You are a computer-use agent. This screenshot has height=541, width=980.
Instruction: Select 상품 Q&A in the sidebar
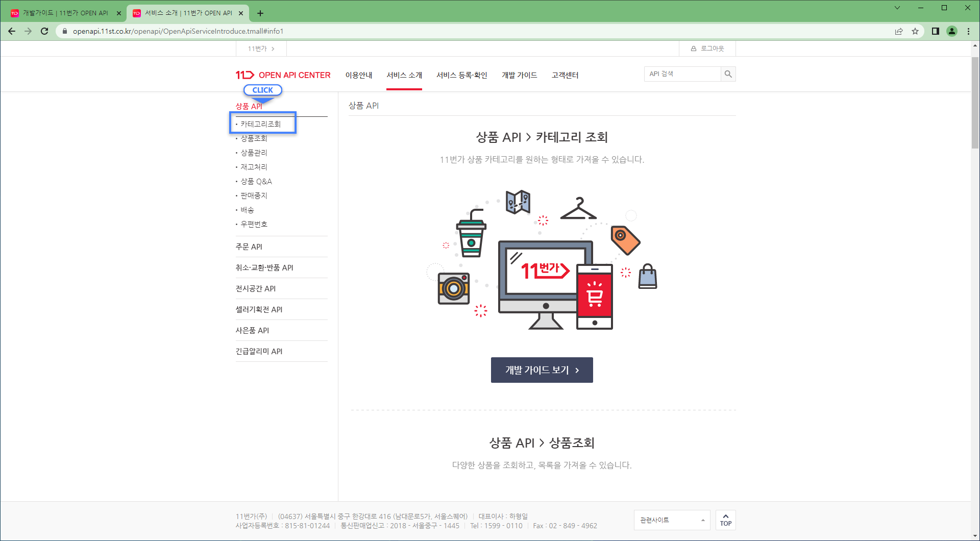(256, 181)
